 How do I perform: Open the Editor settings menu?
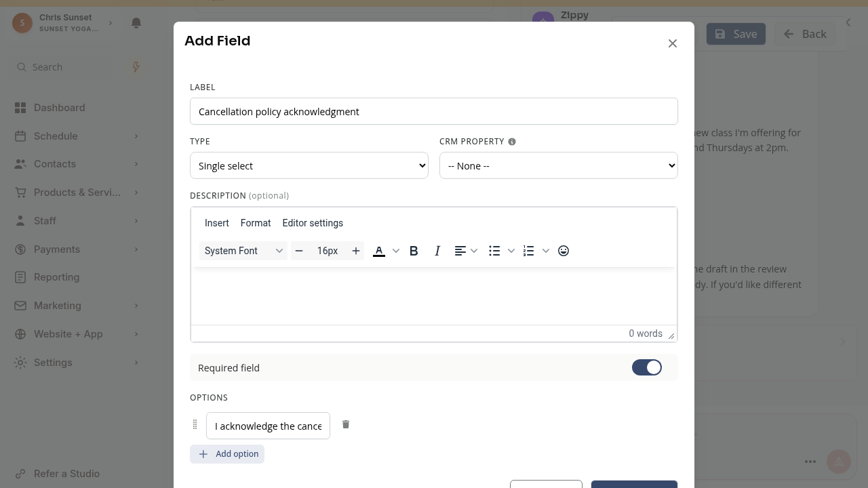[x=313, y=223]
